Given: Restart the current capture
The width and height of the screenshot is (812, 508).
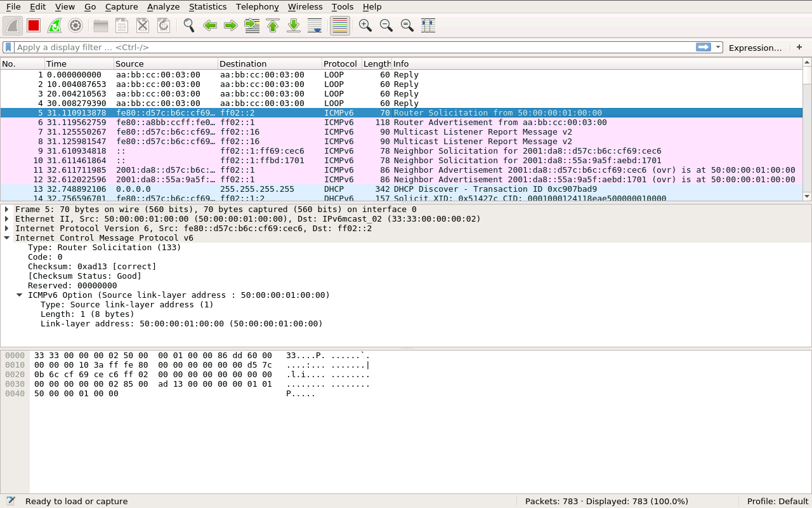Looking at the screenshot, I should click(55, 25).
